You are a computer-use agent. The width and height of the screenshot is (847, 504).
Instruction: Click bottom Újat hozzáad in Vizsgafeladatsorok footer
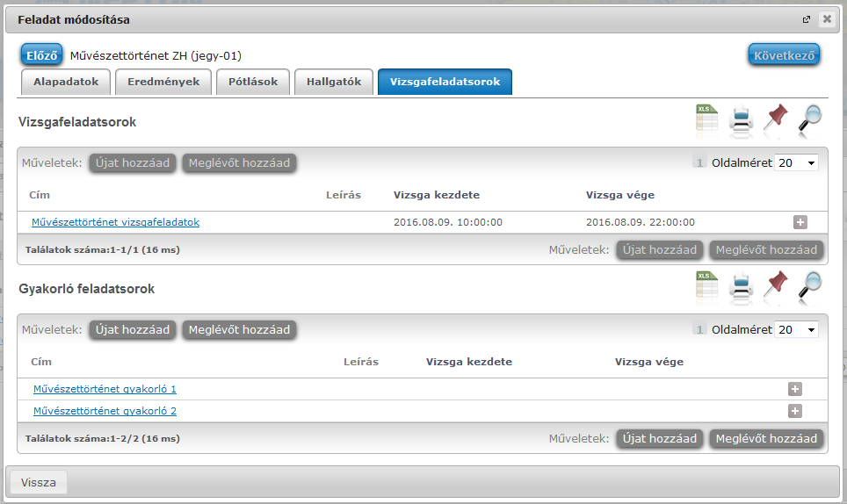[660, 250]
